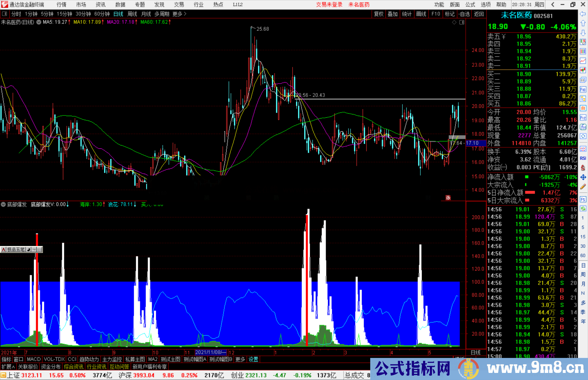Click the line trend chart sidebar icon
Image resolution: width=588 pixels, height=380 pixels.
583,60
